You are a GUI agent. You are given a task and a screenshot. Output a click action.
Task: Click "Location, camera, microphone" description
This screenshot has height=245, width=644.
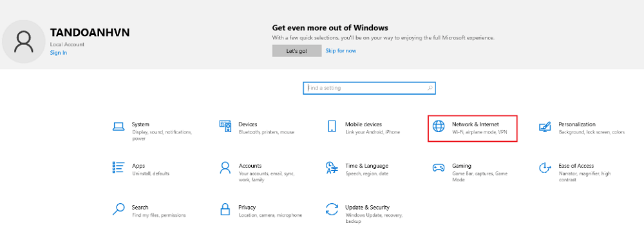click(270, 215)
